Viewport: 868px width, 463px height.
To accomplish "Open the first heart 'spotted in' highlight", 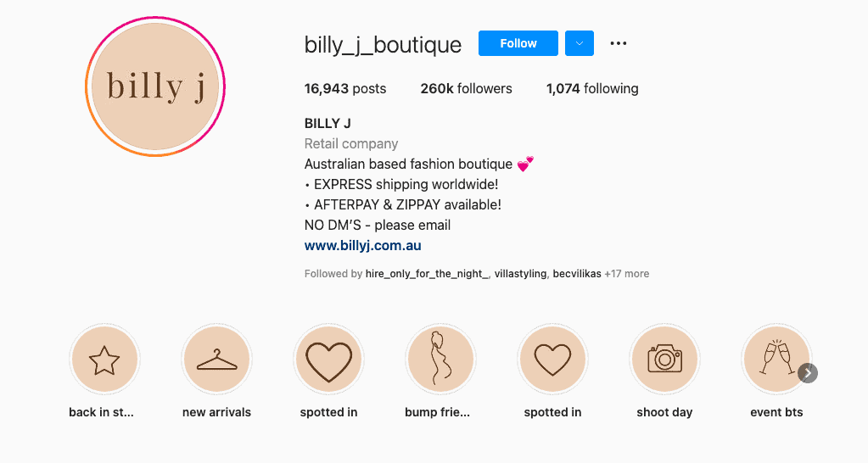I will tap(328, 360).
